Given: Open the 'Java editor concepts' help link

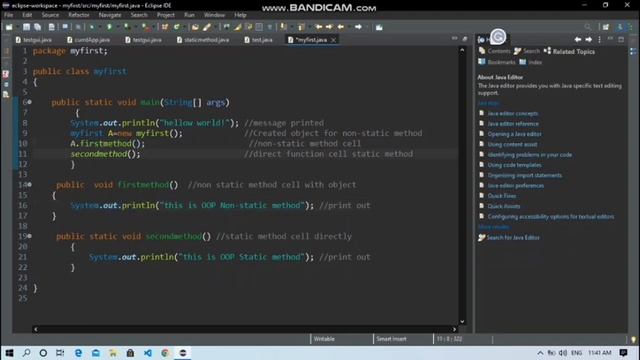Looking at the screenshot, I should (513, 113).
